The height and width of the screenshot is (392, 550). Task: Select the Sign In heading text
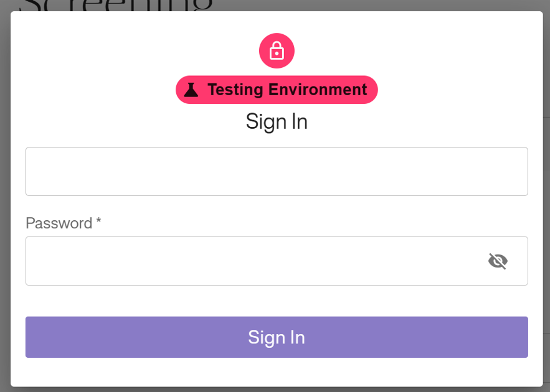(x=277, y=121)
